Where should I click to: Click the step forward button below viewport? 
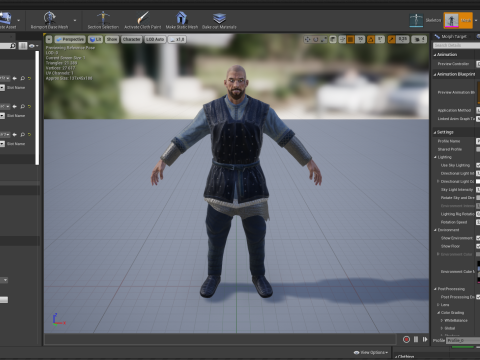click(x=425, y=339)
